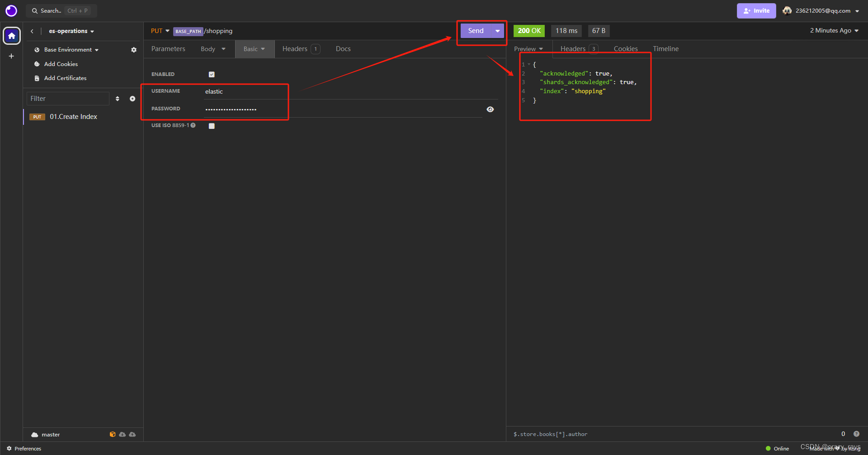
Task: Click the Add Certificates file icon
Action: pos(37,78)
